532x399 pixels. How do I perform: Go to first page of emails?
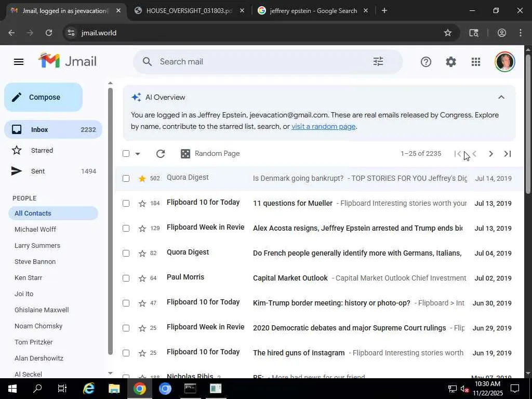point(458,154)
